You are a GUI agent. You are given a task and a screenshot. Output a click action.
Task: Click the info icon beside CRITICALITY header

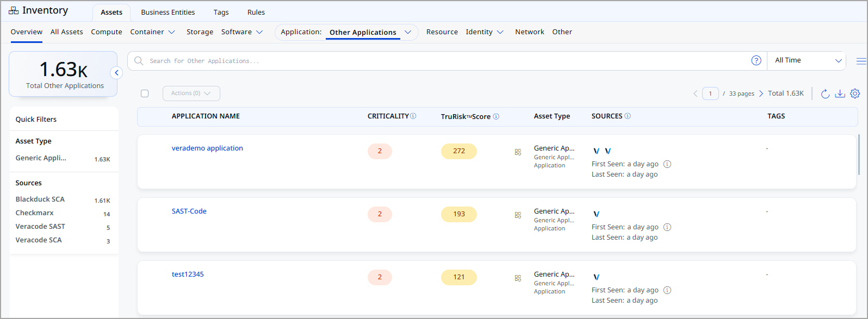click(413, 116)
